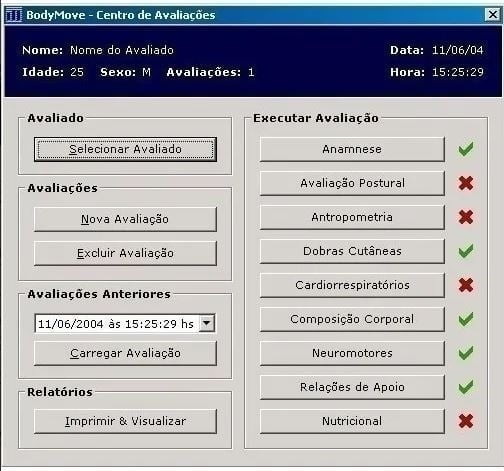Expand the Avaliações Anteriores dropdown arrow

pos(207,323)
